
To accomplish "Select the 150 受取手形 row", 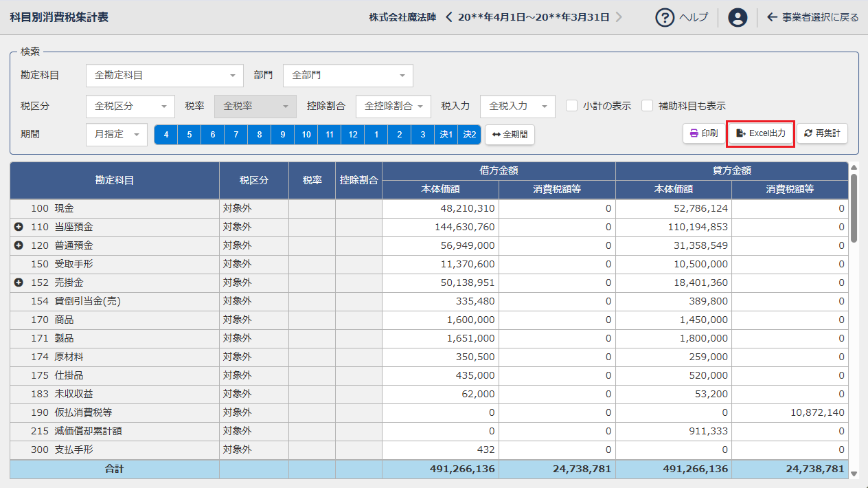I will (x=429, y=264).
